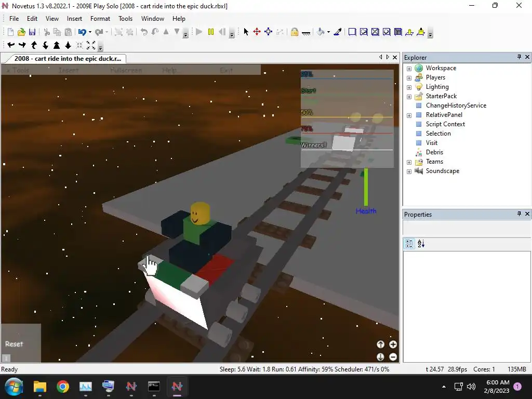
Task: Click the in-game Reset button
Action: 14,344
